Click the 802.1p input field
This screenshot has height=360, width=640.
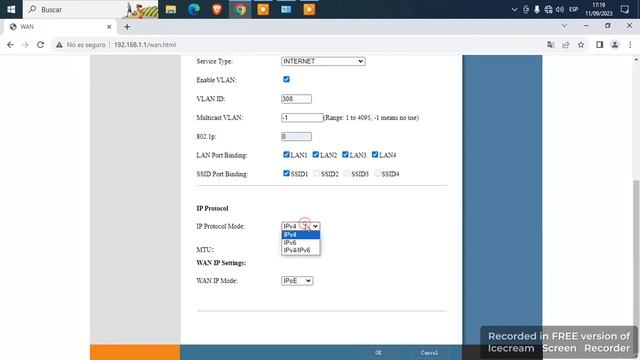296,136
